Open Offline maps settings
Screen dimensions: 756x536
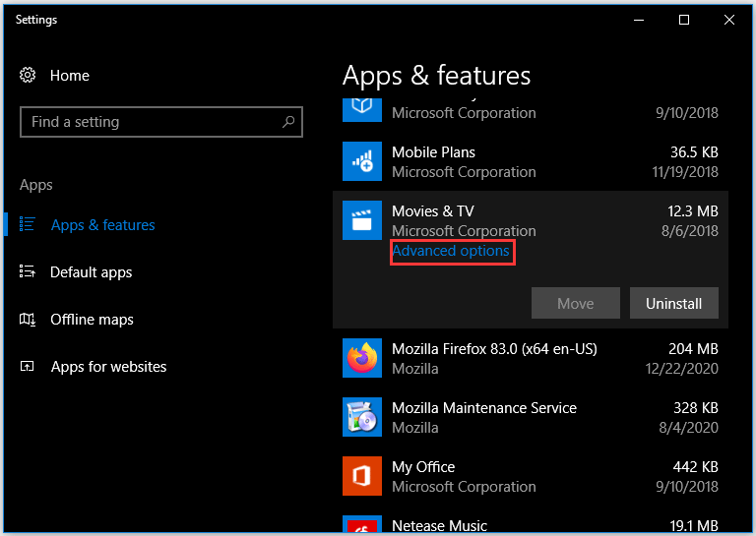93,320
